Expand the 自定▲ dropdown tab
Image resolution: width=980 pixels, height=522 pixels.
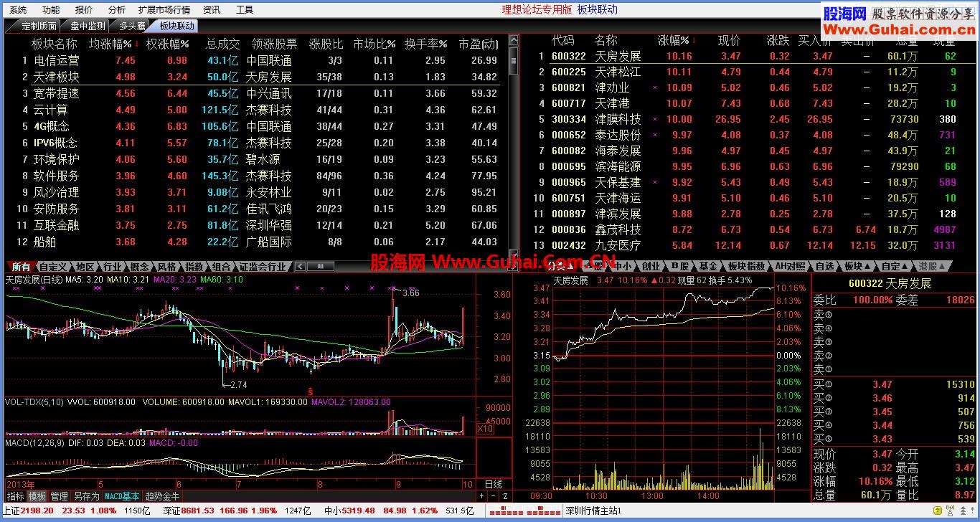(x=895, y=266)
